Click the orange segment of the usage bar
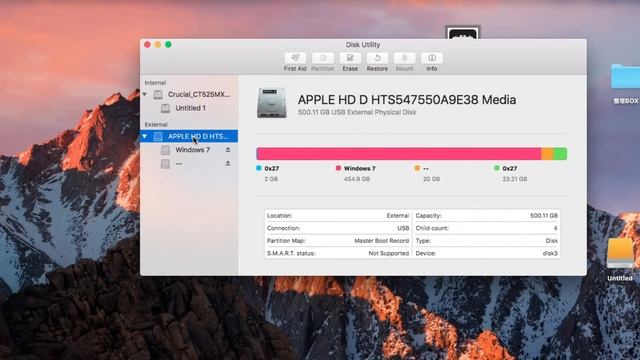640x360 pixels. tap(547, 154)
